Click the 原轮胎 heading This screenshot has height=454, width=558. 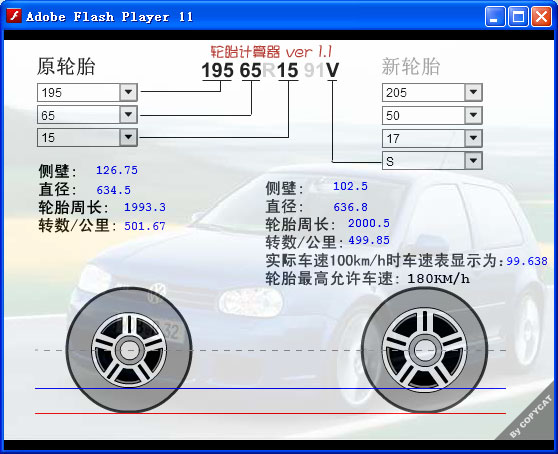pos(66,67)
